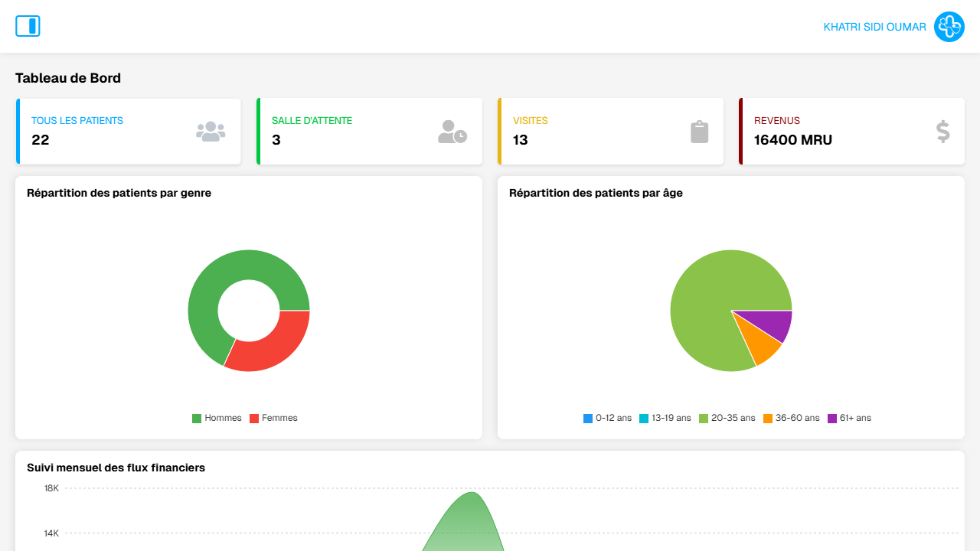This screenshot has height=551, width=980.
Task: Click the visits clipboard icon
Action: pos(699,132)
